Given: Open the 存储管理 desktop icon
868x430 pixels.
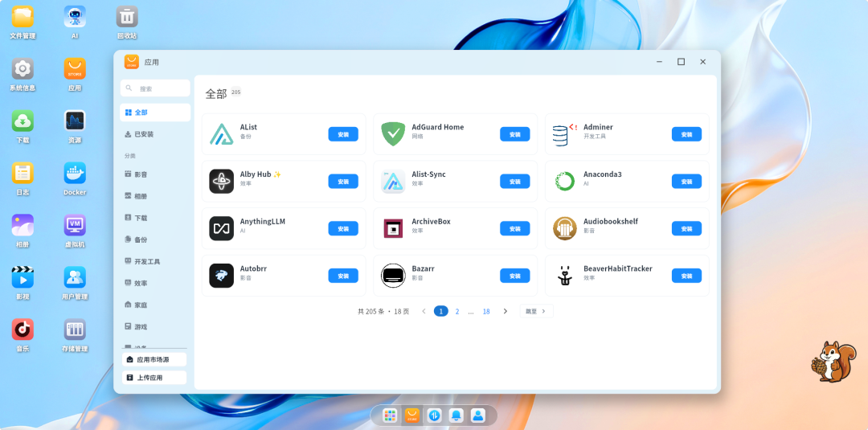Looking at the screenshot, I should pyautogui.click(x=75, y=330).
